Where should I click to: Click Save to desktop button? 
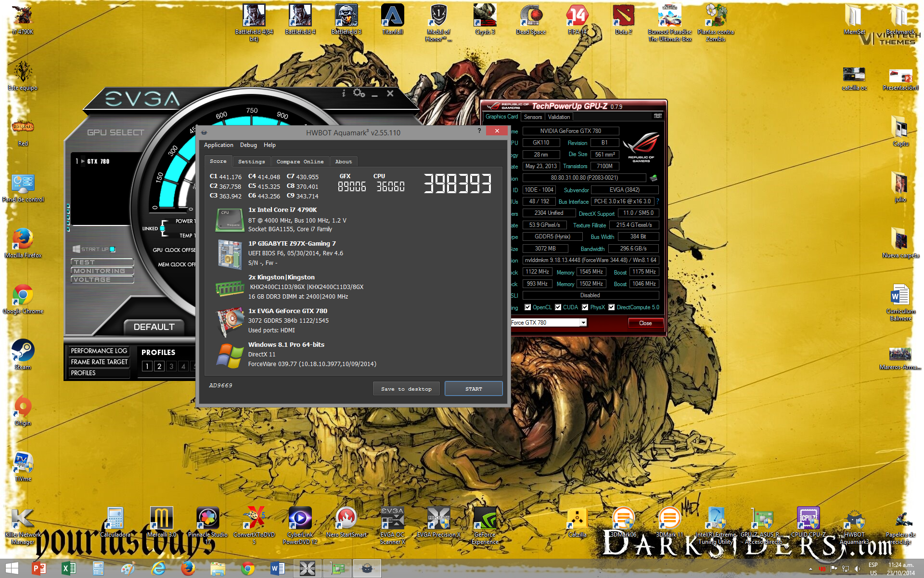pos(406,389)
